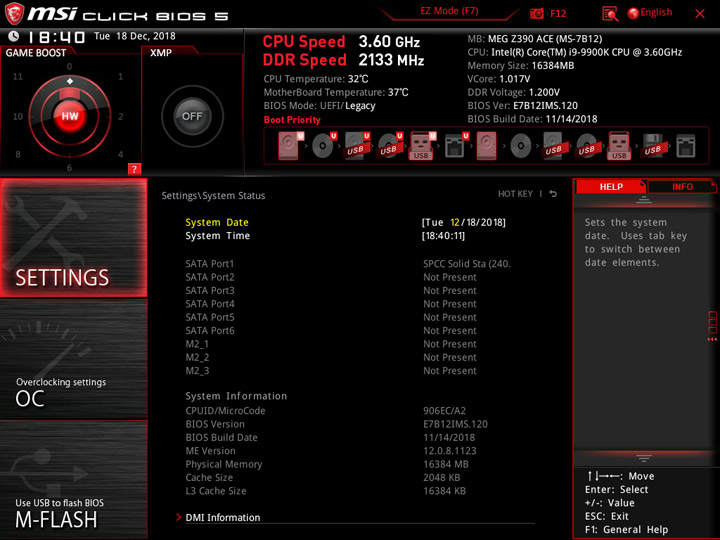This screenshot has height=540, width=720.
Task: Click the highlighted month value 12 in date
Action: click(455, 222)
